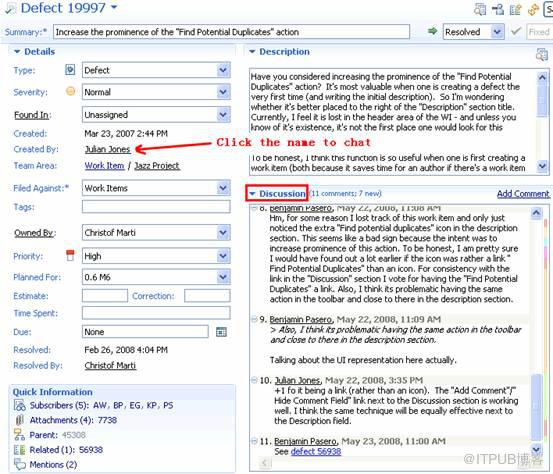Collapse comment 9 toggle box
The image size is (553, 474).
(x=254, y=319)
